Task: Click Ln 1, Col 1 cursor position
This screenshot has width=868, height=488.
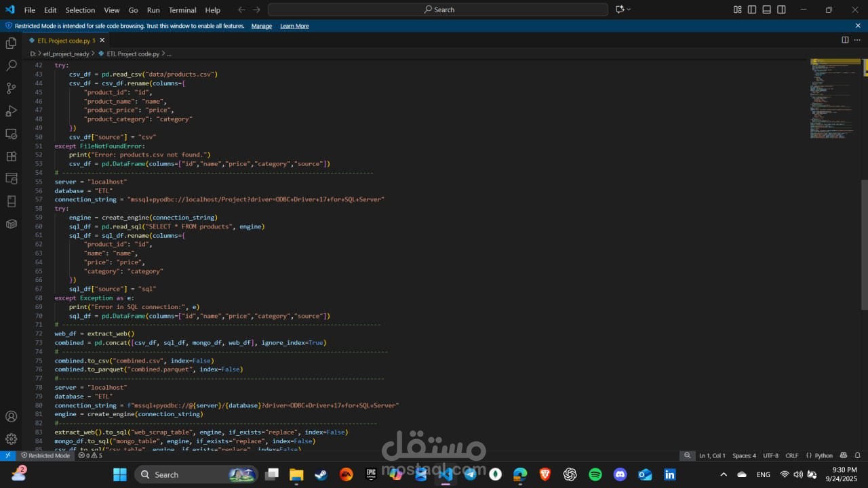Action: click(x=712, y=455)
